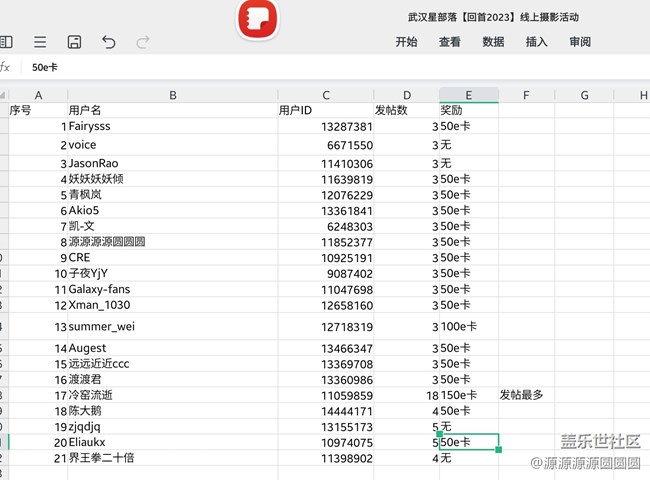Switch to the 插入 tab
This screenshot has width=650, height=480.
[x=537, y=42]
